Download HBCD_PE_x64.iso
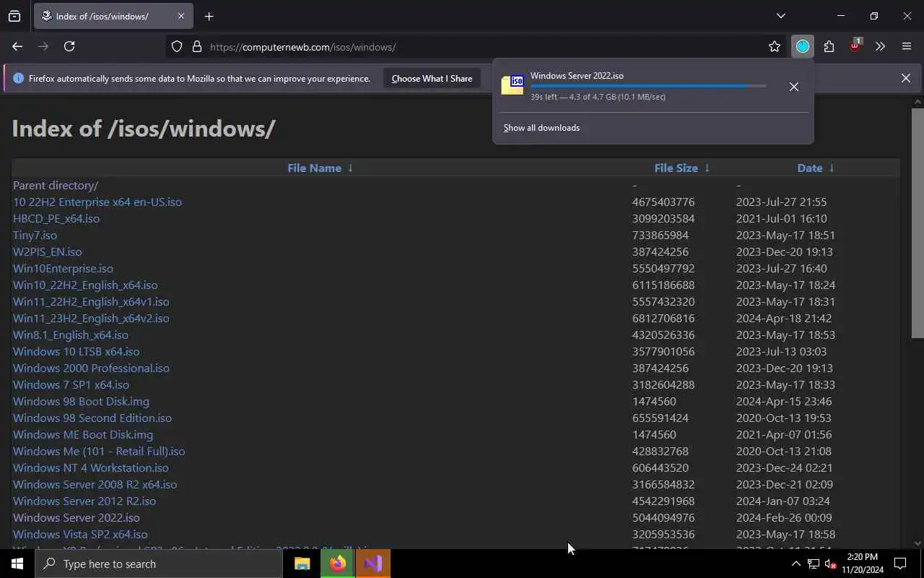The height and width of the screenshot is (578, 924). click(x=56, y=219)
